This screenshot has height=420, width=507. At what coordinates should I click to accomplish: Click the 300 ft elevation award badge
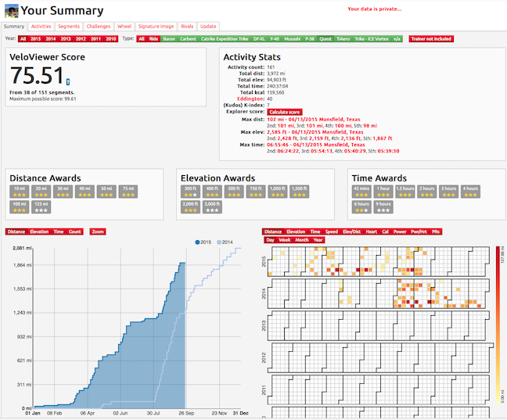[x=190, y=192]
